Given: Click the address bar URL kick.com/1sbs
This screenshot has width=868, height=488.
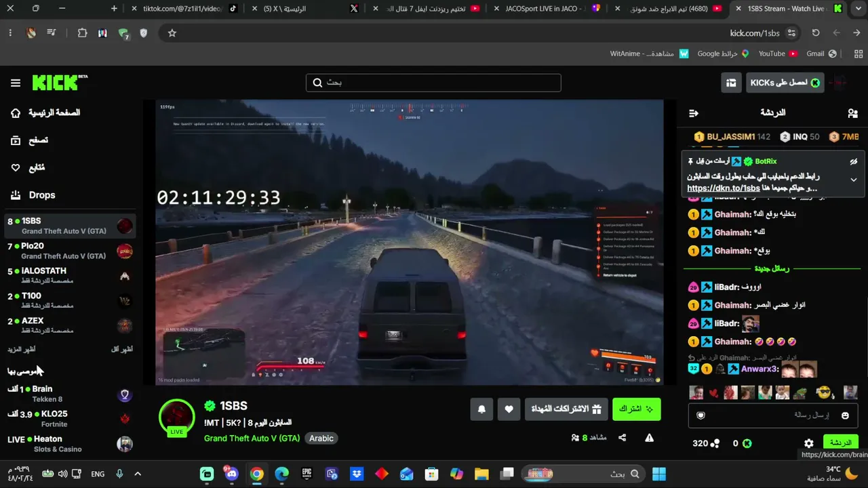Looking at the screenshot, I should tap(755, 33).
